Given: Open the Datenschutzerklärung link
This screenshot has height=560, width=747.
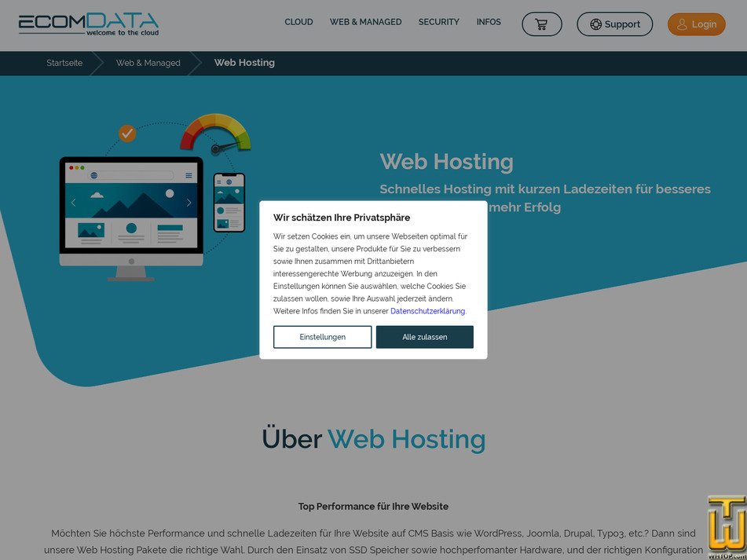Looking at the screenshot, I should pos(427,311).
